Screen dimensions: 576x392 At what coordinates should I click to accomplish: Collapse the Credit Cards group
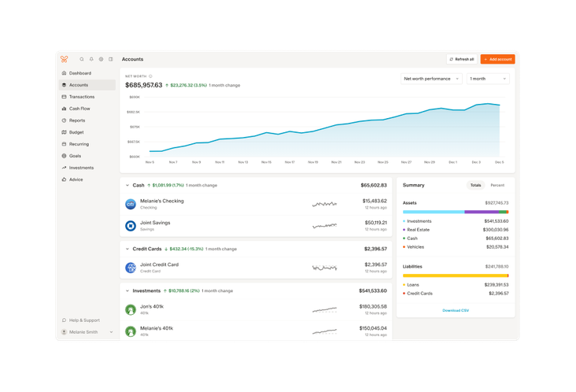(x=127, y=249)
